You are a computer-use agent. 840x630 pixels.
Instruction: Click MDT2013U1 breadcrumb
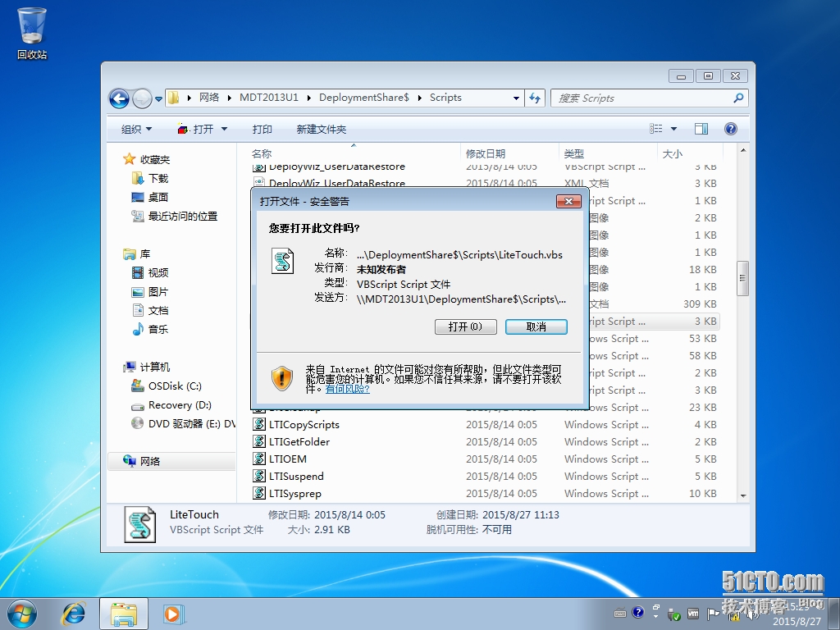coord(268,98)
